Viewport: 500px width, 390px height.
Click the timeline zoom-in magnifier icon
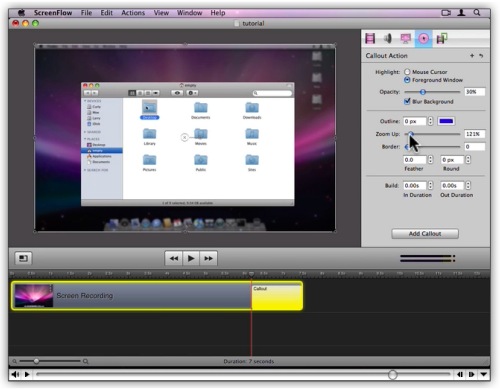click(x=86, y=361)
